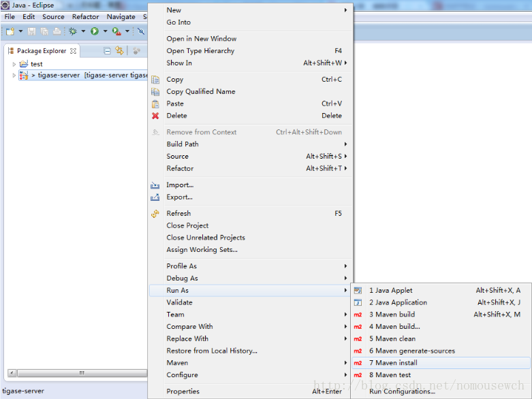Click the m2 icon beside Maven generate-sources
Image resolution: width=532 pixels, height=399 pixels.
[358, 351]
